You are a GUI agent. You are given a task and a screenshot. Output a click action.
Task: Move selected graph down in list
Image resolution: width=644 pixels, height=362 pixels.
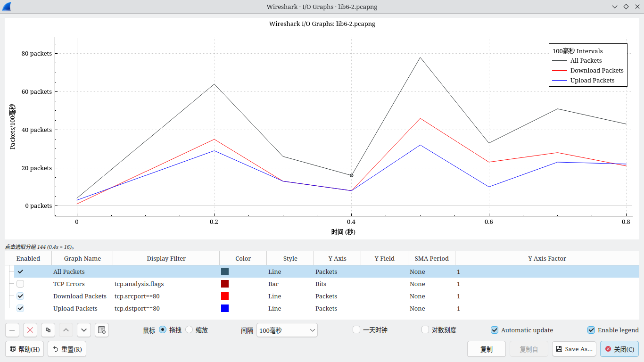83,330
